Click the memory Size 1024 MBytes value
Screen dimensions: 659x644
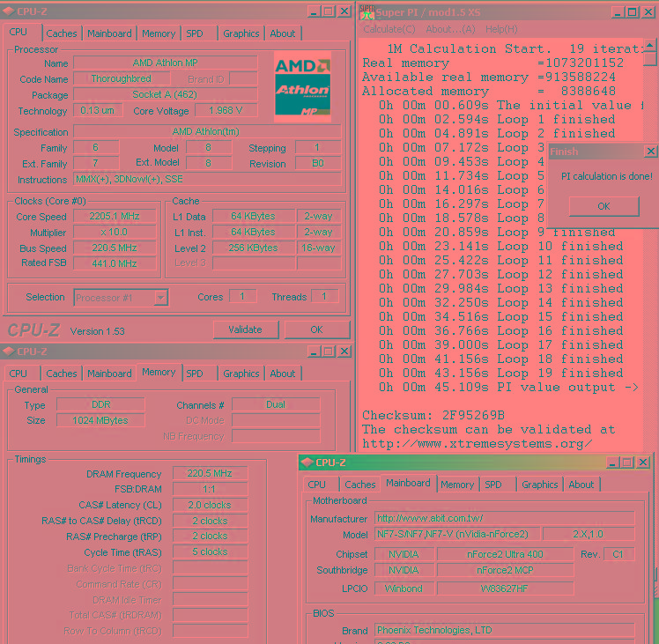pyautogui.click(x=100, y=420)
